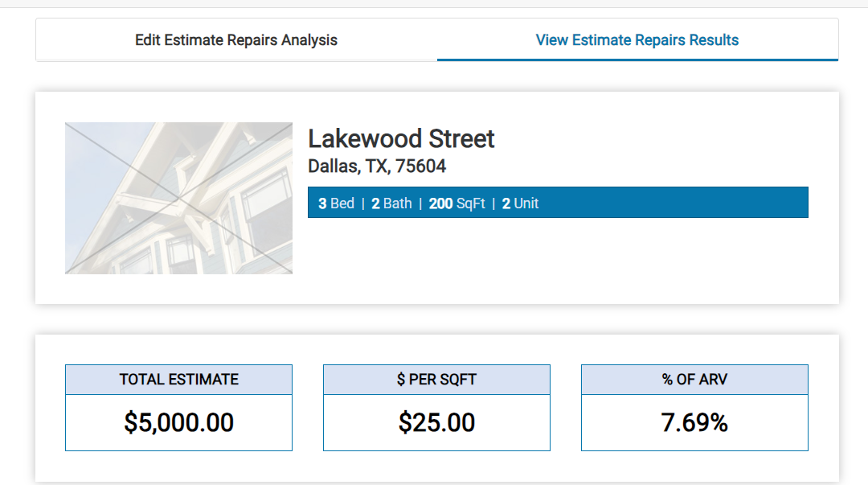
Task: Select the Lakewood Street property title
Action: 401,139
